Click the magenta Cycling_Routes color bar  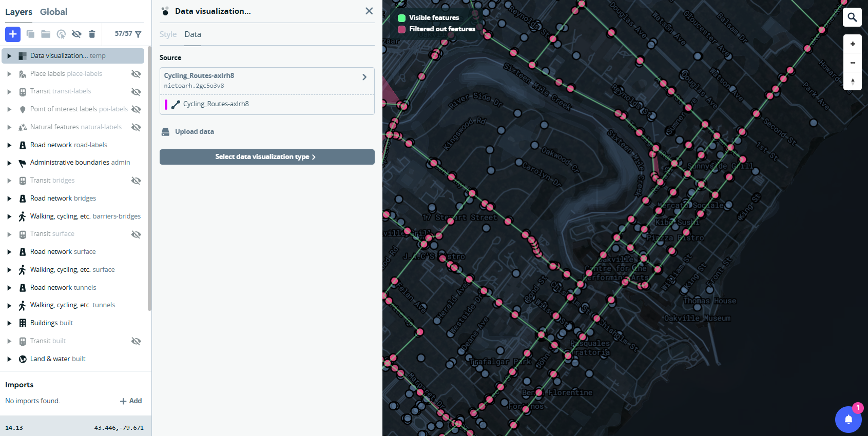(x=166, y=104)
